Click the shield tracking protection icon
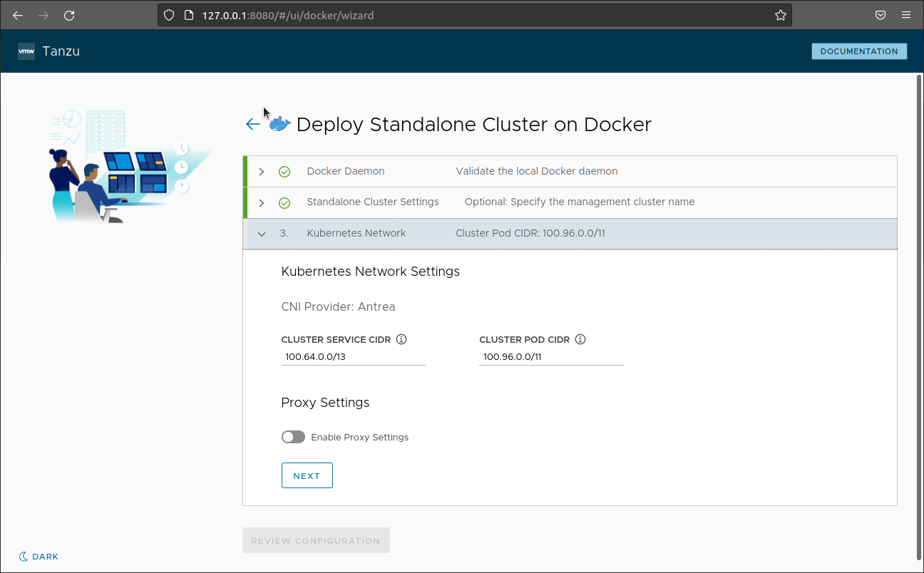The height and width of the screenshot is (573, 924). 169,15
